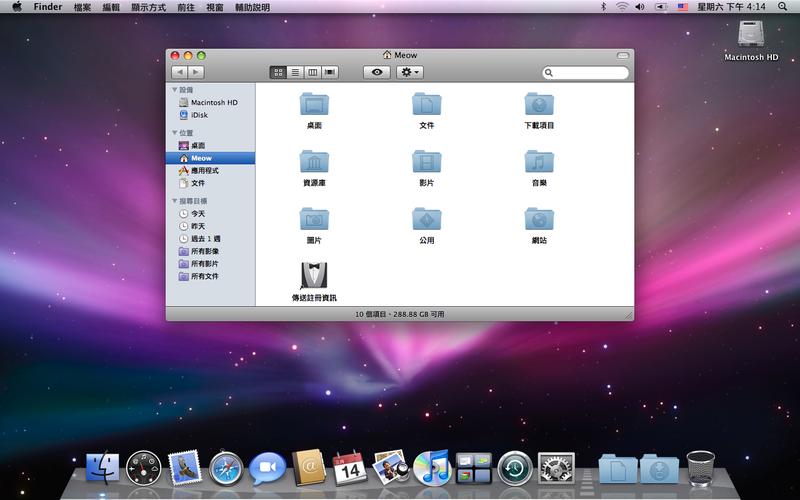Click the window resize handle at the corner
The width and height of the screenshot is (800, 500).
pyautogui.click(x=629, y=315)
